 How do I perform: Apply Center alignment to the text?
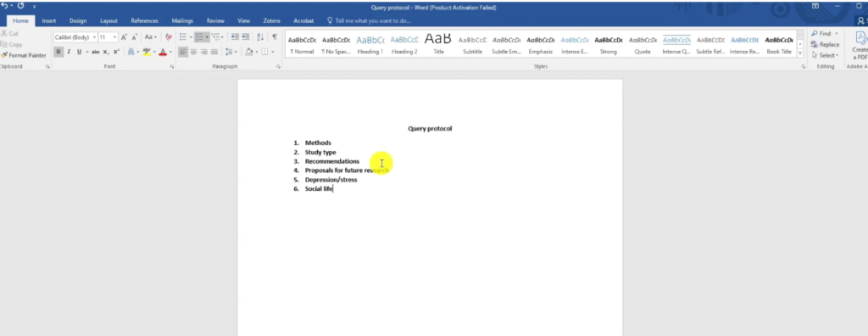(193, 52)
